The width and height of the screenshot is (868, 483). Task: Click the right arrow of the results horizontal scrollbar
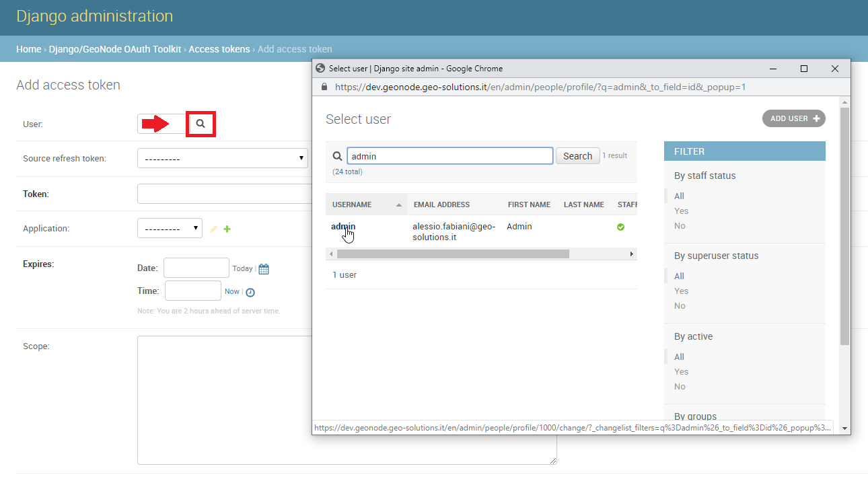click(632, 254)
